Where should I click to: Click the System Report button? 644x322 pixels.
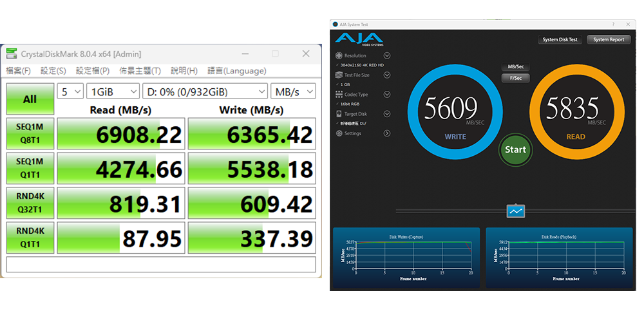pos(609,40)
